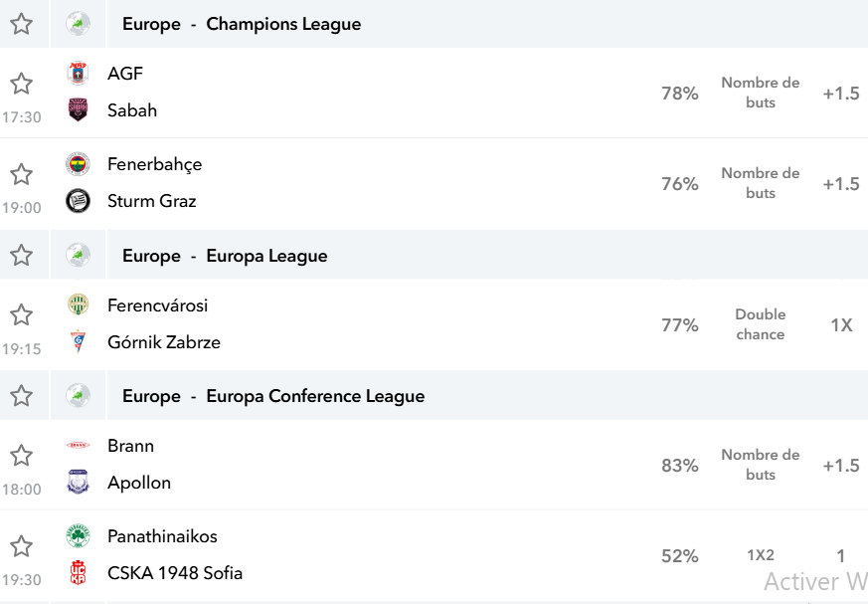868x604 pixels.
Task: Click the CSKA 1948 Sofia club logo
Action: [79, 573]
